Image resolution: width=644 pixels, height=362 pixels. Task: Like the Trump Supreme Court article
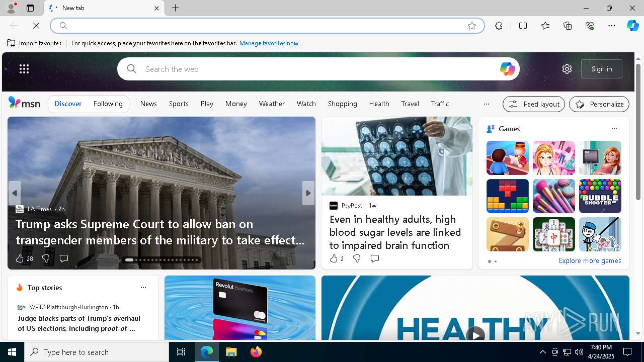(x=20, y=258)
